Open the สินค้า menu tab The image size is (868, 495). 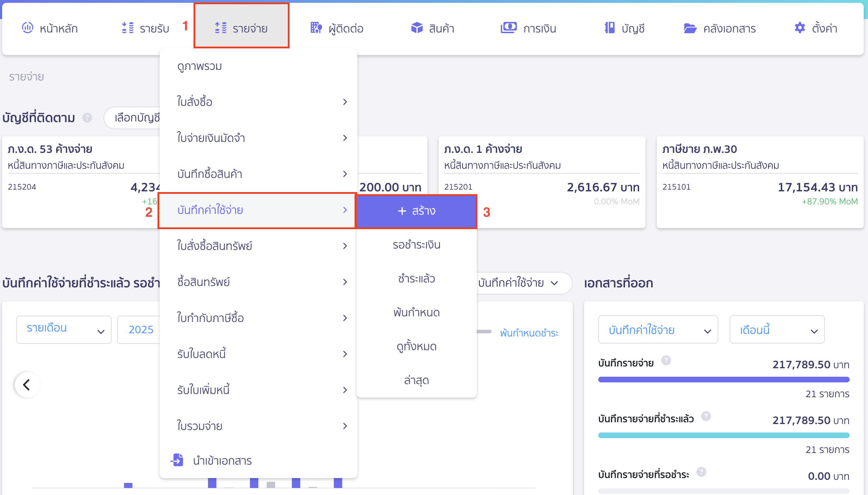pos(433,28)
